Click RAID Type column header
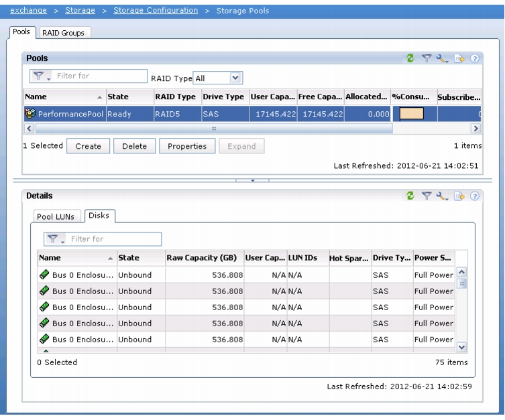This screenshot has height=420, width=505. tap(178, 97)
